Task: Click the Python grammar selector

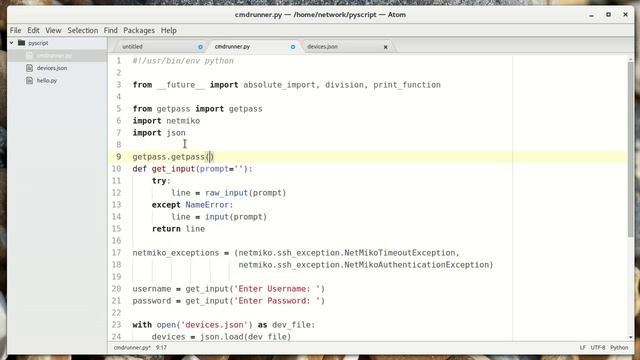Action: point(619,348)
